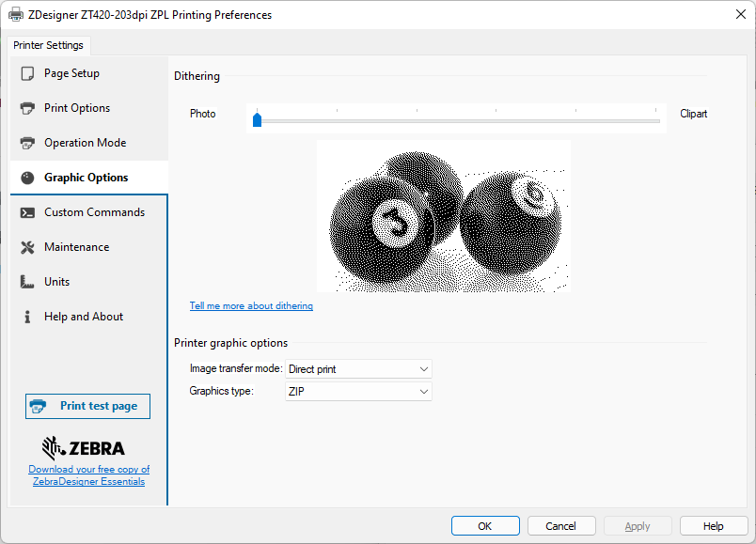Click the Zebra logo in sidebar
756x544 pixels.
pos(84,447)
